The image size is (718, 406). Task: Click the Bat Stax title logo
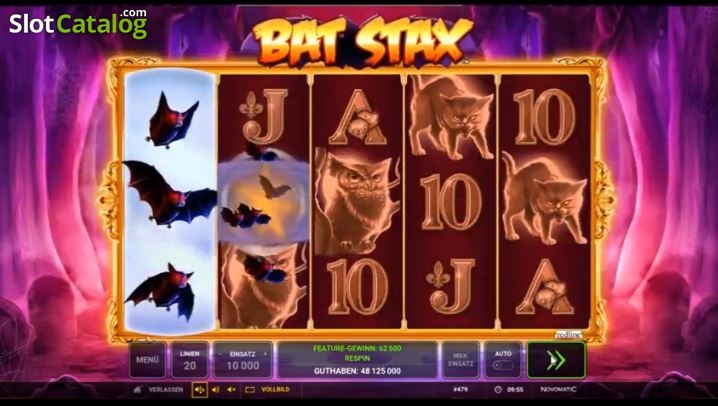[x=362, y=41]
